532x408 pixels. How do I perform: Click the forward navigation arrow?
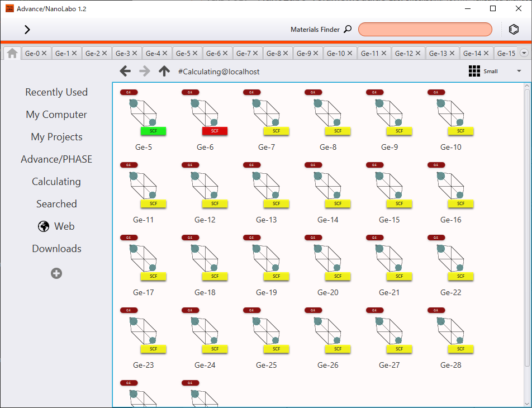point(145,72)
